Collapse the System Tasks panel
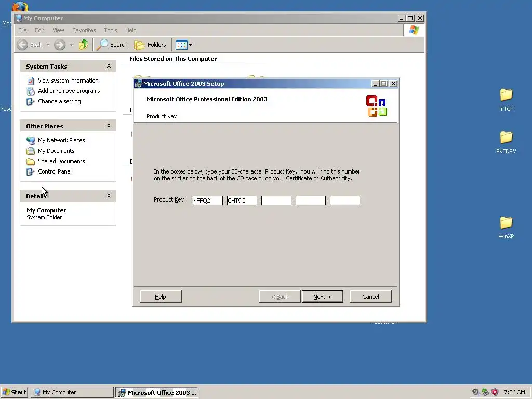This screenshot has height=399, width=532. [x=109, y=66]
